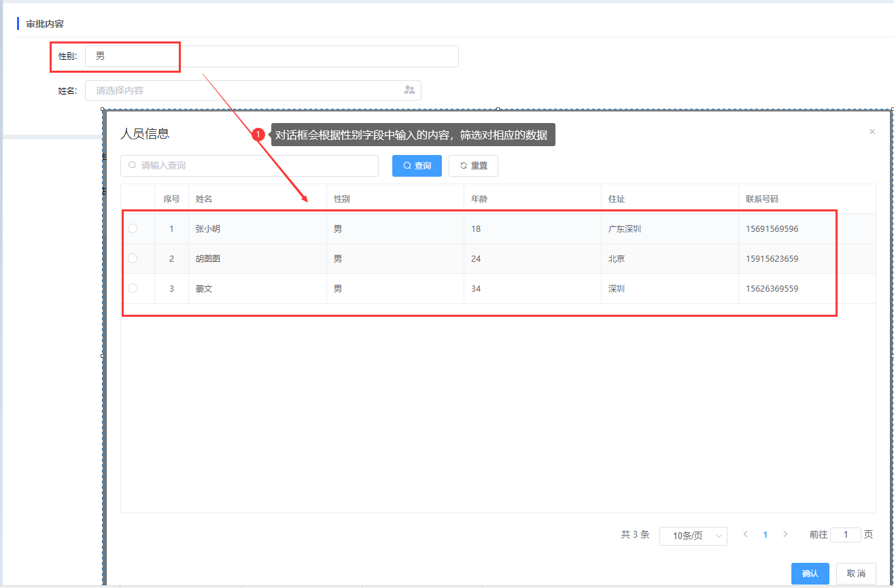
Task: Click the magnifier icon in search box
Action: (133, 165)
